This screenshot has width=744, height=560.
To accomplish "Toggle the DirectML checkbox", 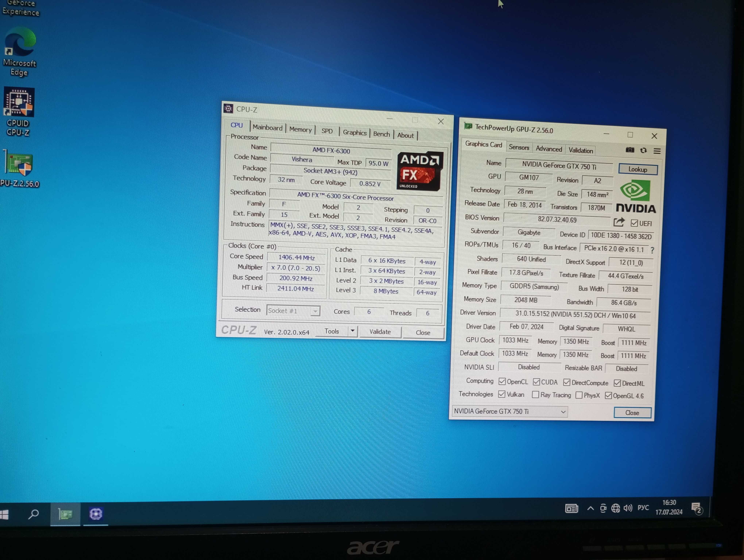I will [x=617, y=383].
